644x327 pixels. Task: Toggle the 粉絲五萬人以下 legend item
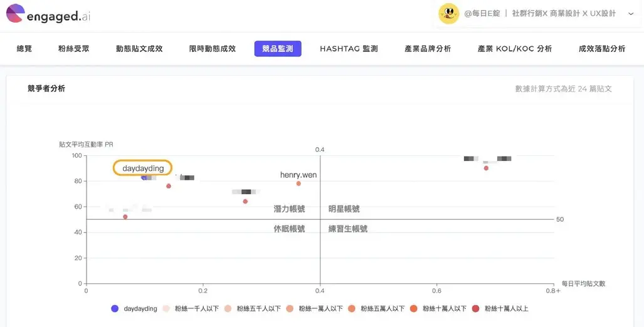376,309
